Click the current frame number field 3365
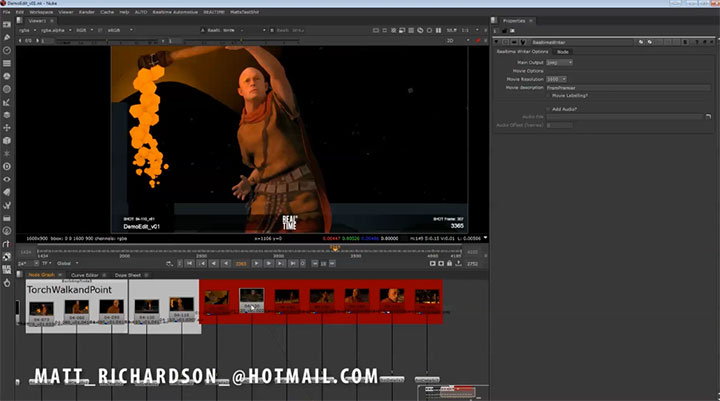 [241, 264]
